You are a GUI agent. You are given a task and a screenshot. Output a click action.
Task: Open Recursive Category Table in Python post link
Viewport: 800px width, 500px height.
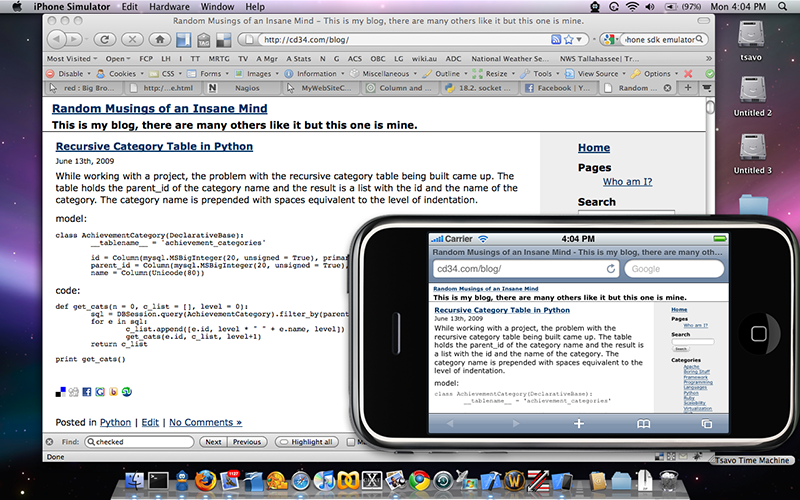(154, 146)
